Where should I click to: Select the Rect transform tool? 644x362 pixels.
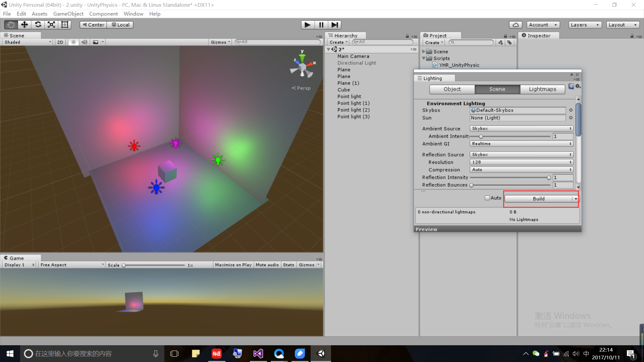click(65, 25)
